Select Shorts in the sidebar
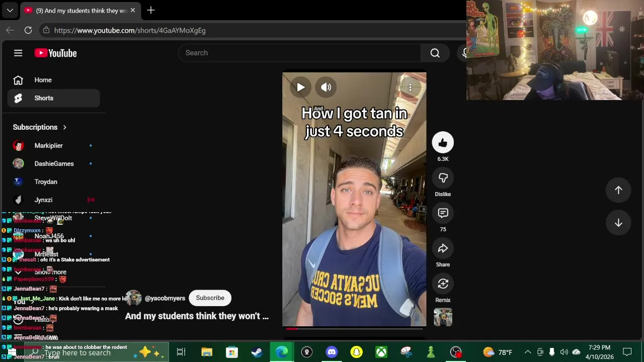 pos(53,98)
